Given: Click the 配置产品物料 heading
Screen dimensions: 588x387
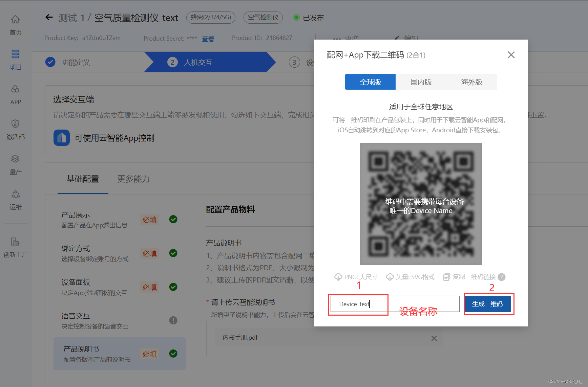Looking at the screenshot, I should (230, 210).
